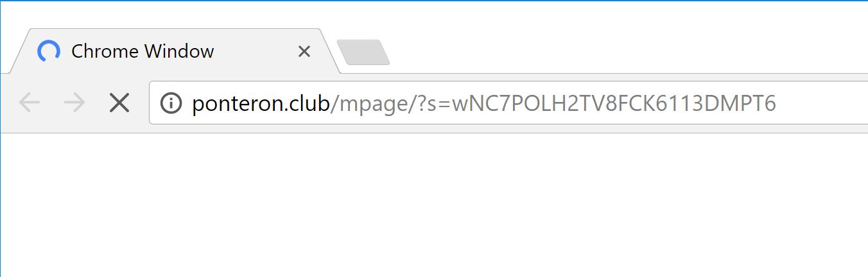868x277 pixels.
Task: Click the gray toolbar area left of the back arrow
Action: (8, 103)
